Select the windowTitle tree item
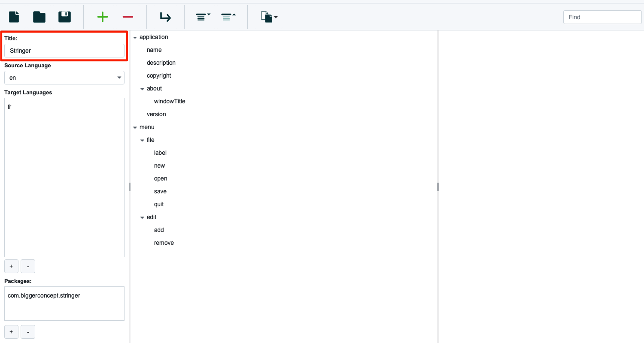The image size is (644, 343). (170, 101)
